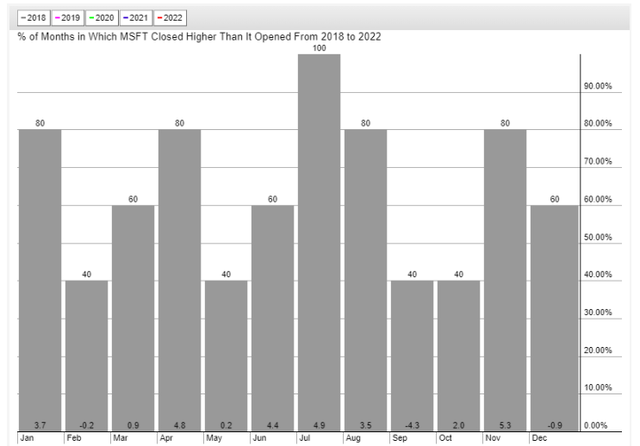The height and width of the screenshot is (446, 640).
Task: Click the 10.00% y-axis label
Action: [598, 387]
